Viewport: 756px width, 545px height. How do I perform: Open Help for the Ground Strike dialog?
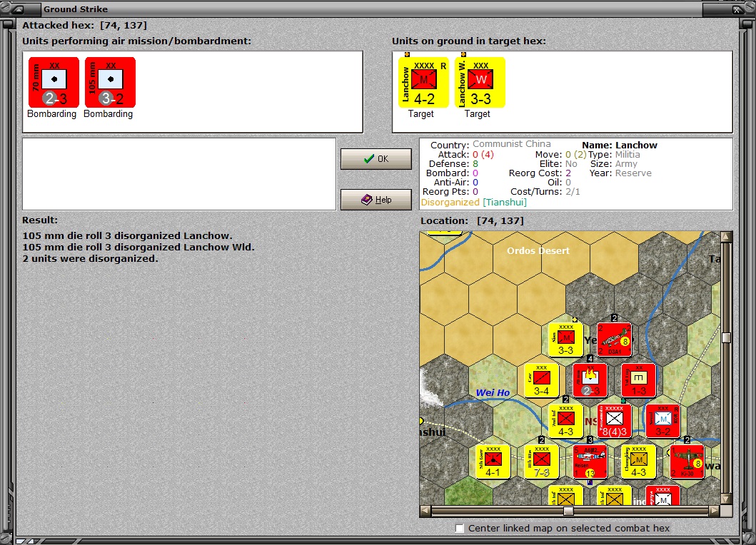[376, 200]
